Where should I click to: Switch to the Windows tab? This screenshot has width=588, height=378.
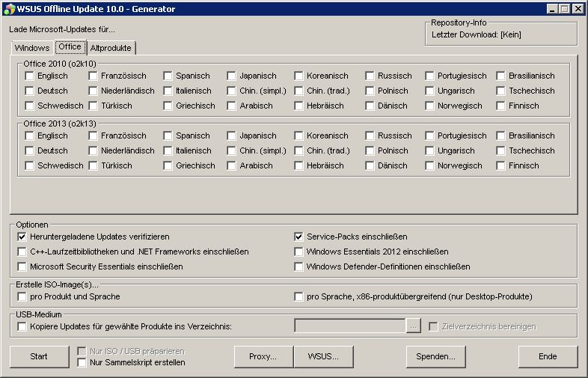(x=32, y=48)
